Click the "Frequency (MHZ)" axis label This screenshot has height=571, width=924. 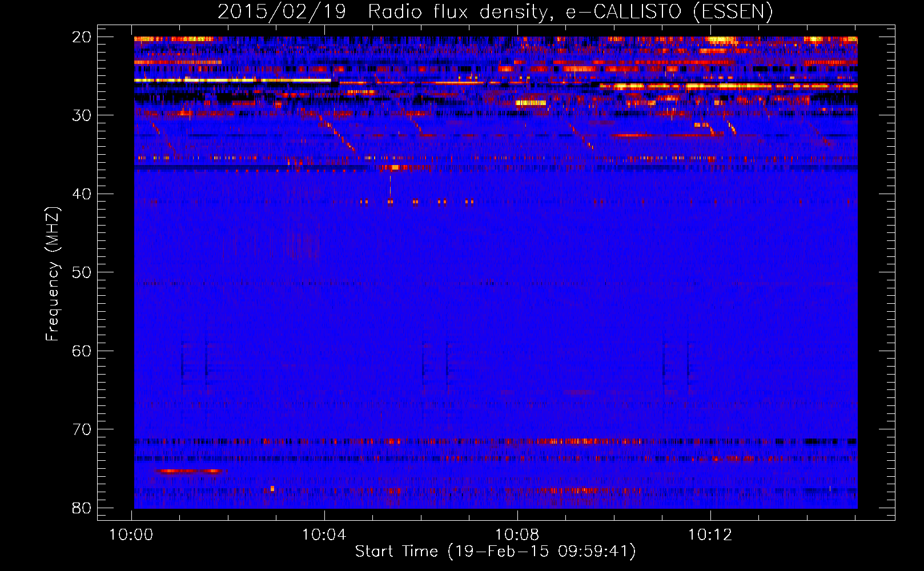53,274
